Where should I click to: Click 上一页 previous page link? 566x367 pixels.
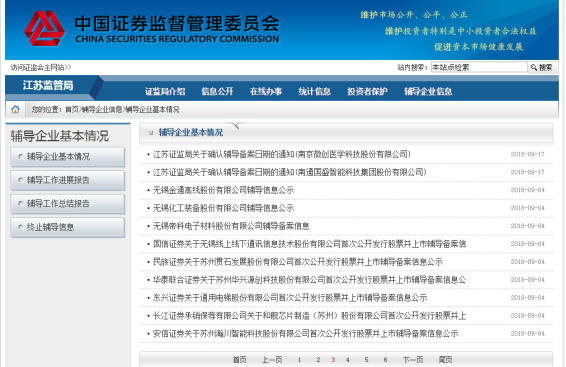pyautogui.click(x=272, y=360)
